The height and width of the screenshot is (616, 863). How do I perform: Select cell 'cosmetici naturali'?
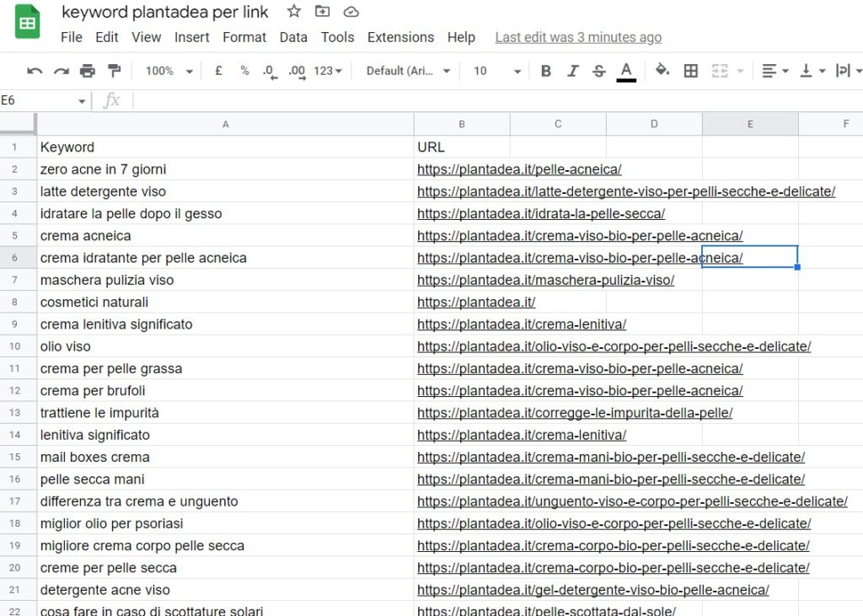[225, 303]
